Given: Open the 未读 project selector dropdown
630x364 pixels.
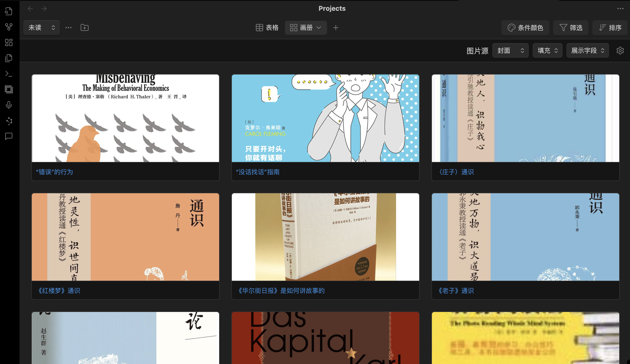Looking at the screenshot, I should [x=42, y=28].
